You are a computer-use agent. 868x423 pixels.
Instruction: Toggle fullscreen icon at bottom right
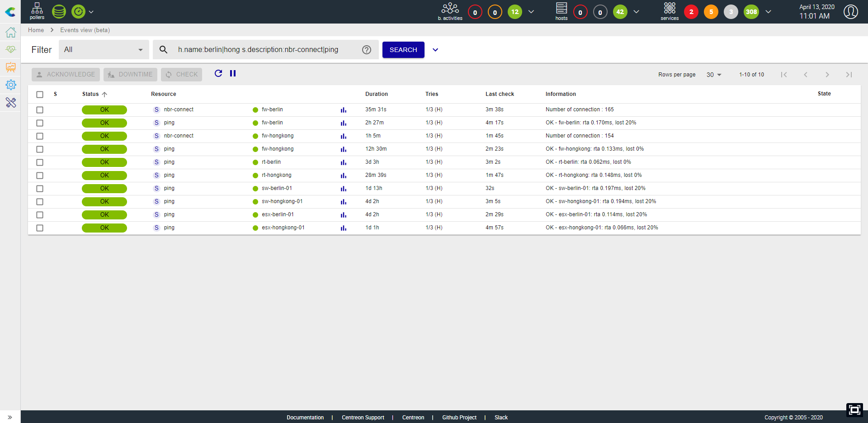pyautogui.click(x=854, y=410)
